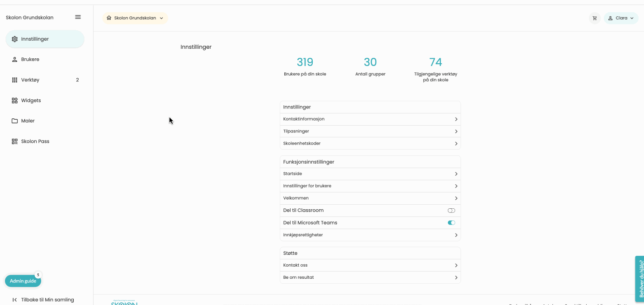The image size is (644, 305).
Task: Expand Tilpasninger using its chevron
Action: coord(456,131)
